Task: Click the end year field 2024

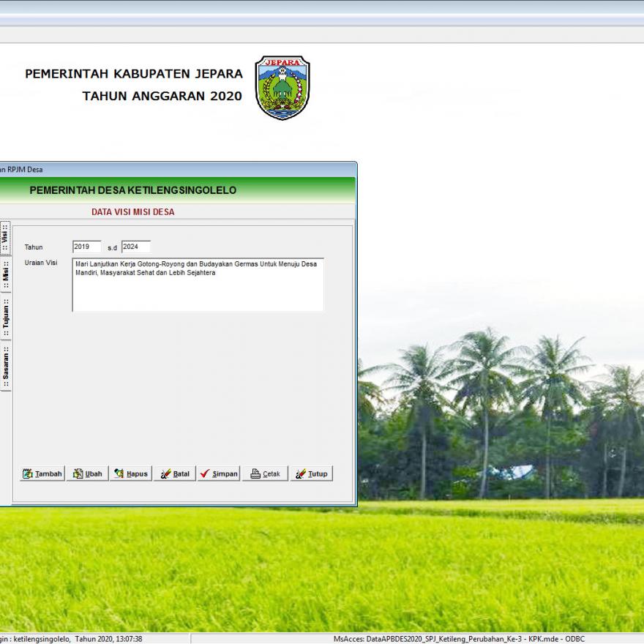Action: coord(136,247)
